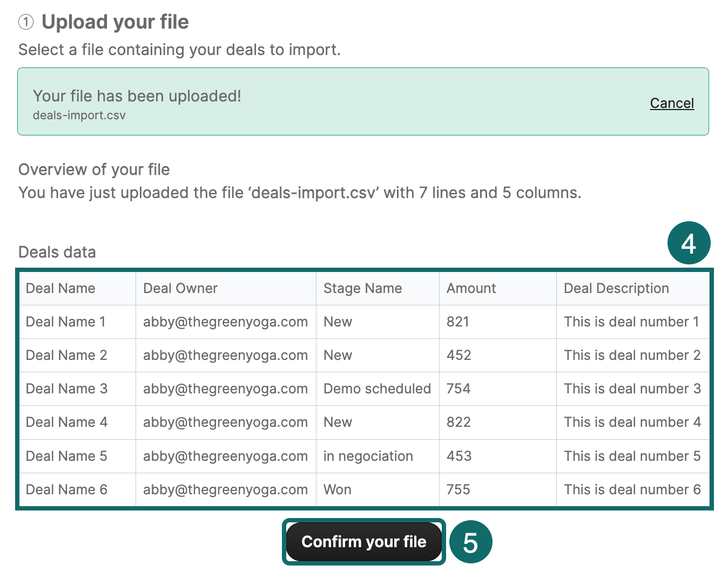Select the Deal Name 3 row cell
The height and width of the screenshot is (572, 728).
[x=67, y=389]
